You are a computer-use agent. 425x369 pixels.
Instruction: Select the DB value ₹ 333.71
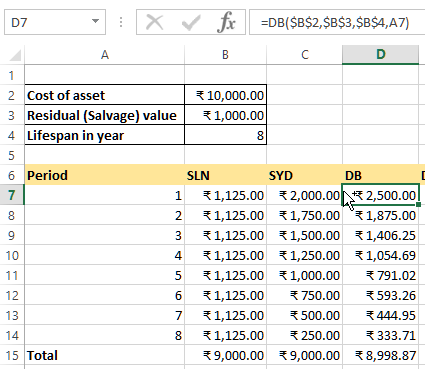pyautogui.click(x=380, y=335)
